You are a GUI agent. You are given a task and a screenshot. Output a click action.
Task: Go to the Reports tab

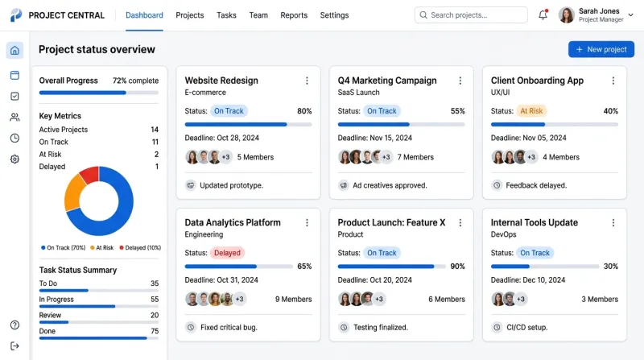(x=294, y=15)
